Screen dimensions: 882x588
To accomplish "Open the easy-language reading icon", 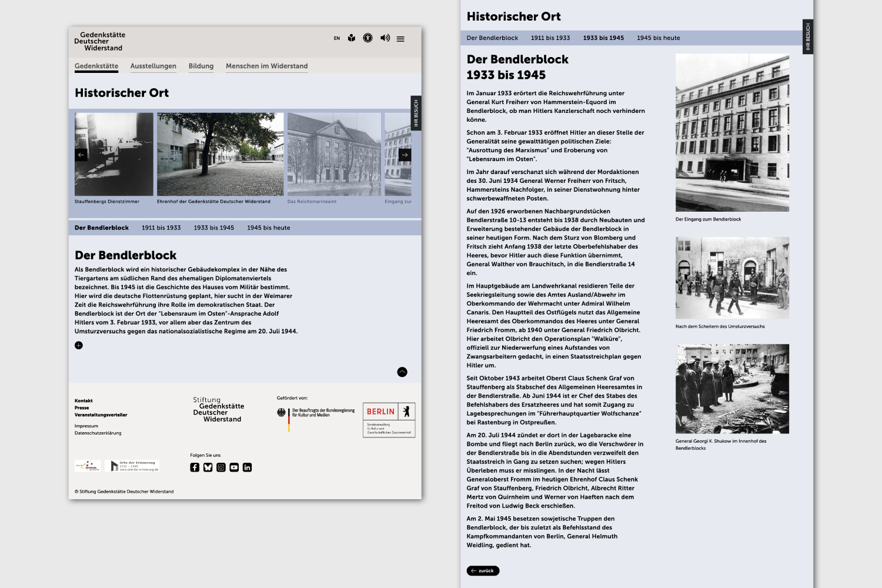I will click(352, 38).
